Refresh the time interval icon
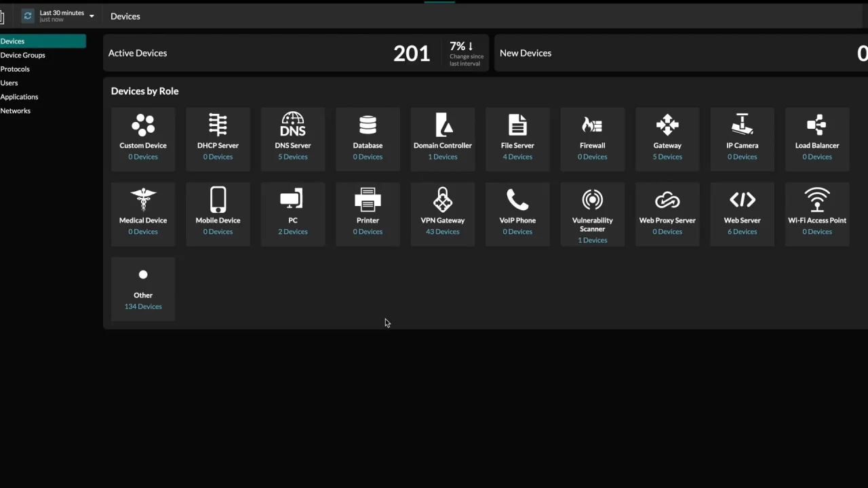Viewport: 868px width, 488px height. tap(28, 16)
